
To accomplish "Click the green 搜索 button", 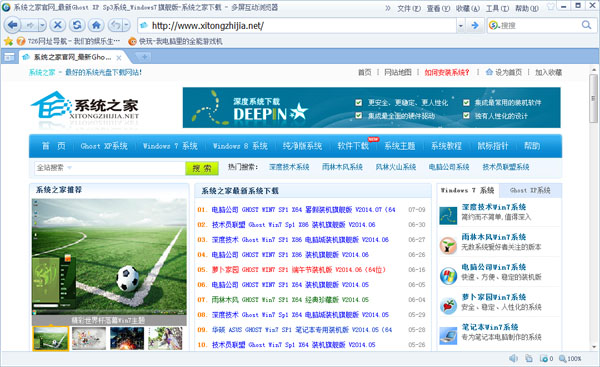I will (x=202, y=168).
